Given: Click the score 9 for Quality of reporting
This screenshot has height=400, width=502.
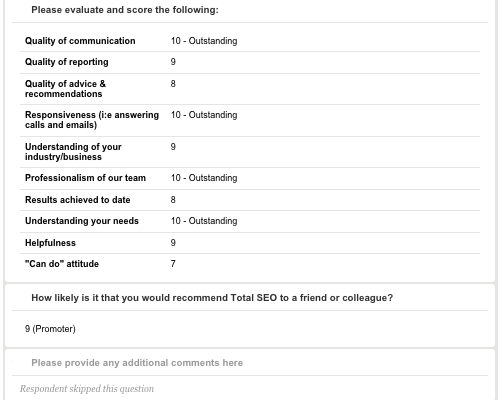Looking at the screenshot, I should tap(173, 62).
